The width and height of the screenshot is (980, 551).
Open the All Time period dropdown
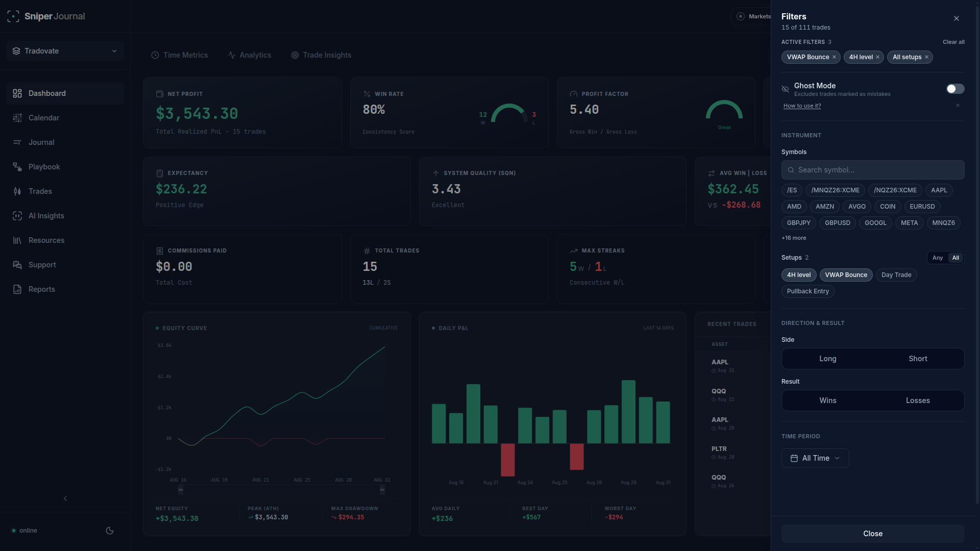click(x=815, y=458)
